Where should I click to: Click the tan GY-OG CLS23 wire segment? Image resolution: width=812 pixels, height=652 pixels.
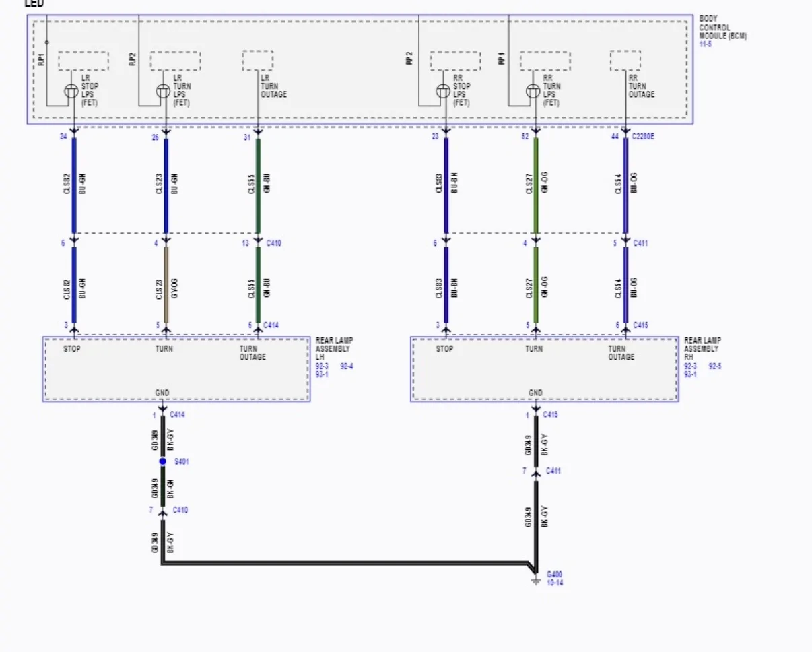166,284
